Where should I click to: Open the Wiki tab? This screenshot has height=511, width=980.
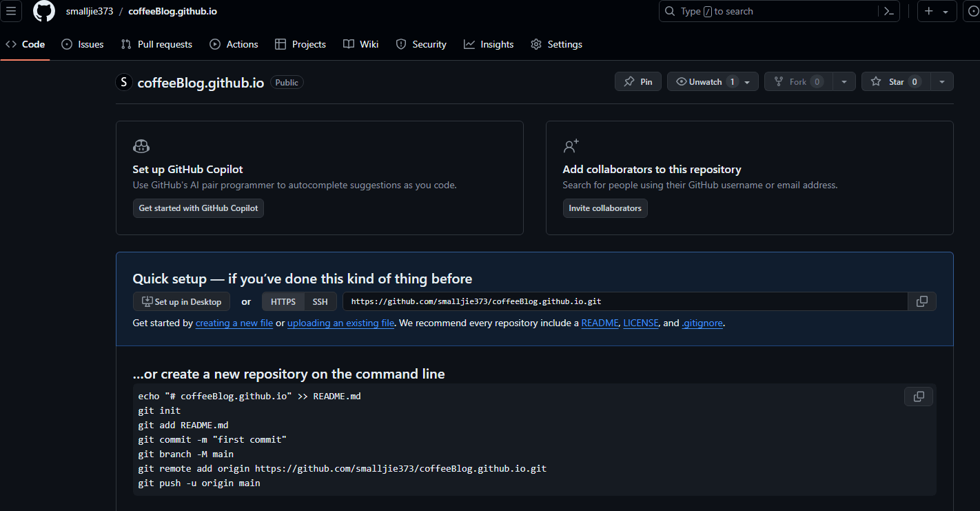pos(361,44)
